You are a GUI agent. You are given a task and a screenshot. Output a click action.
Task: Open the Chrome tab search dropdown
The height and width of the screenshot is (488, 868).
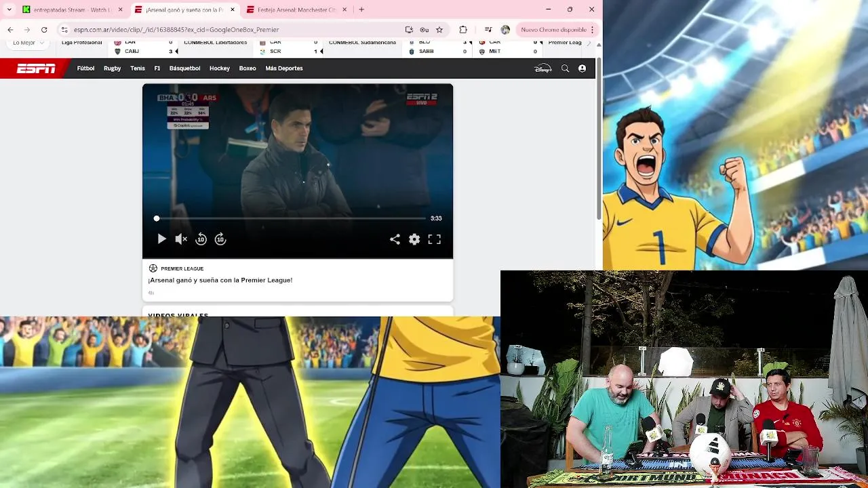click(9, 9)
